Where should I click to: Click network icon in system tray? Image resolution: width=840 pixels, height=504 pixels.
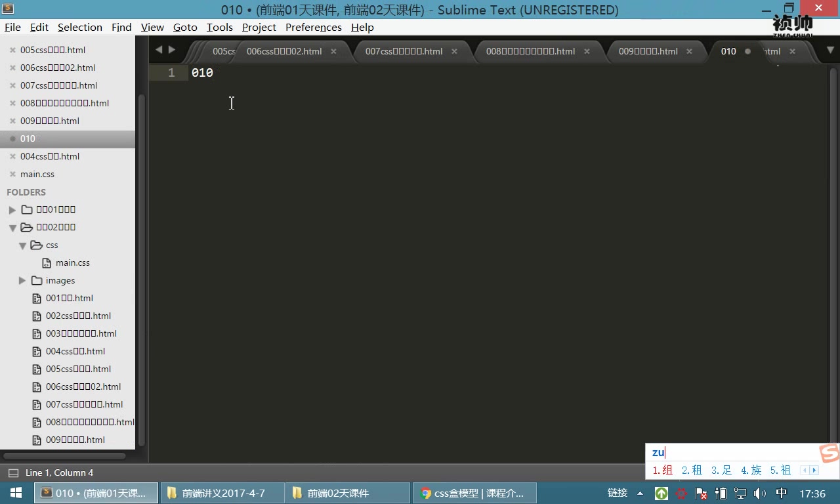pyautogui.click(x=740, y=493)
